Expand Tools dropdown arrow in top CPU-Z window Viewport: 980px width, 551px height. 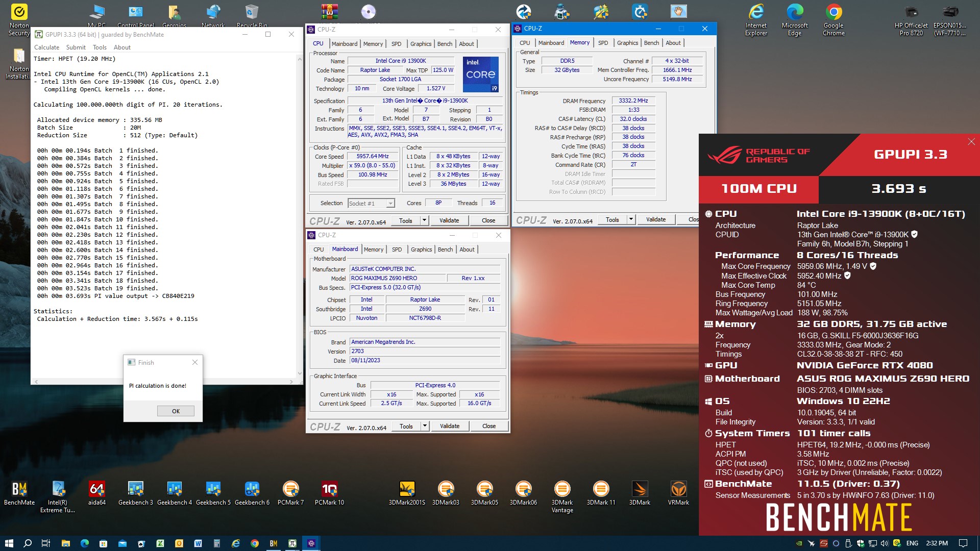pyautogui.click(x=424, y=220)
